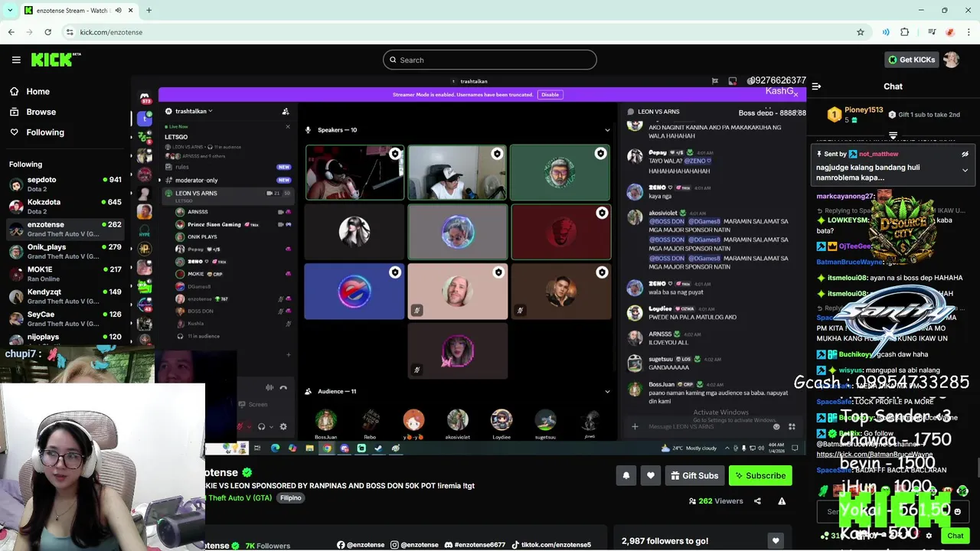This screenshot has height=551, width=980.
Task: Expand the pinned chat message chevron
Action: 965,170
